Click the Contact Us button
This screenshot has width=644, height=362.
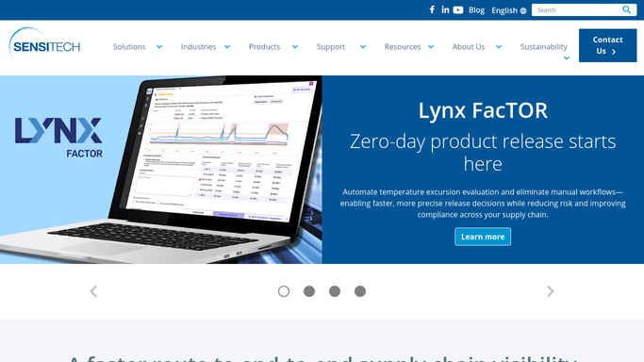(607, 45)
